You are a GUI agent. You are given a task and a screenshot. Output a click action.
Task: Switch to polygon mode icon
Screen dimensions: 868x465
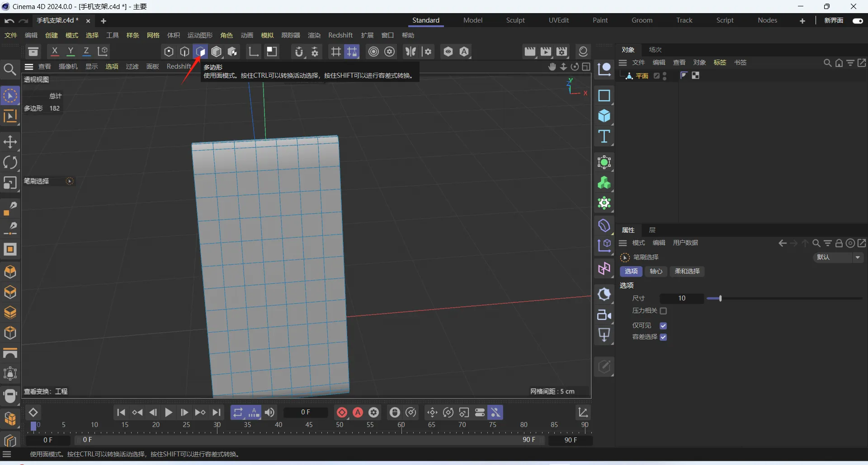(x=200, y=52)
